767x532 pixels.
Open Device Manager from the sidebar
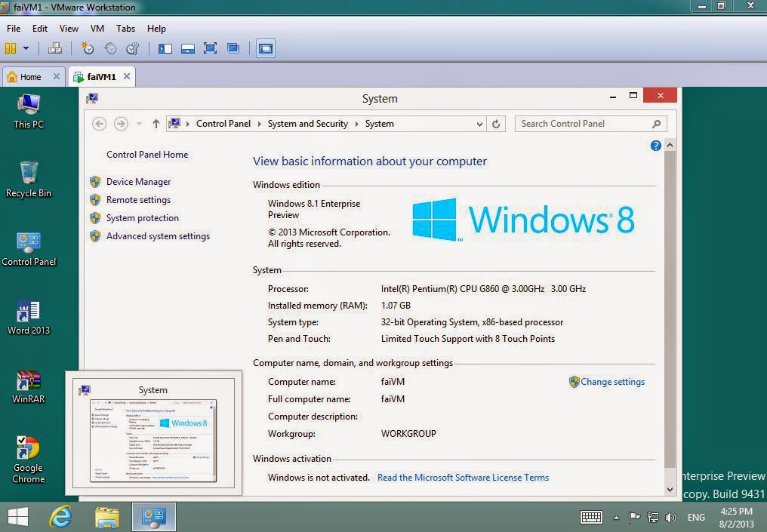click(137, 182)
